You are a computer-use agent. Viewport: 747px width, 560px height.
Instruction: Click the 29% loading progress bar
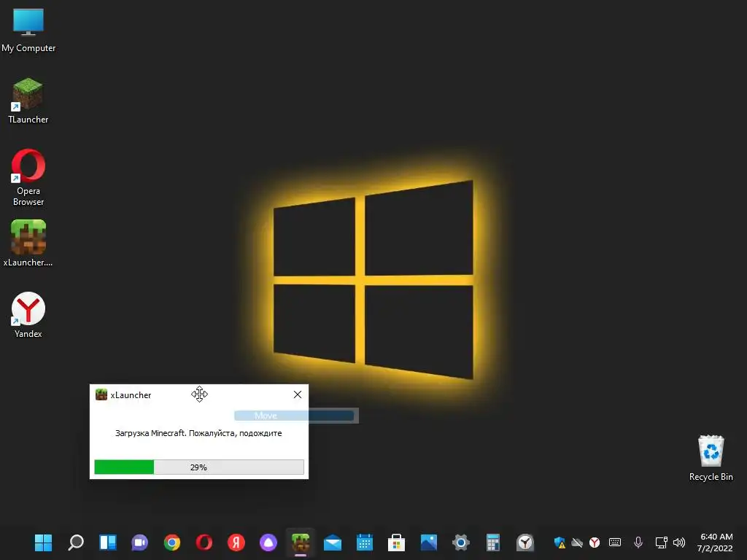(x=198, y=467)
